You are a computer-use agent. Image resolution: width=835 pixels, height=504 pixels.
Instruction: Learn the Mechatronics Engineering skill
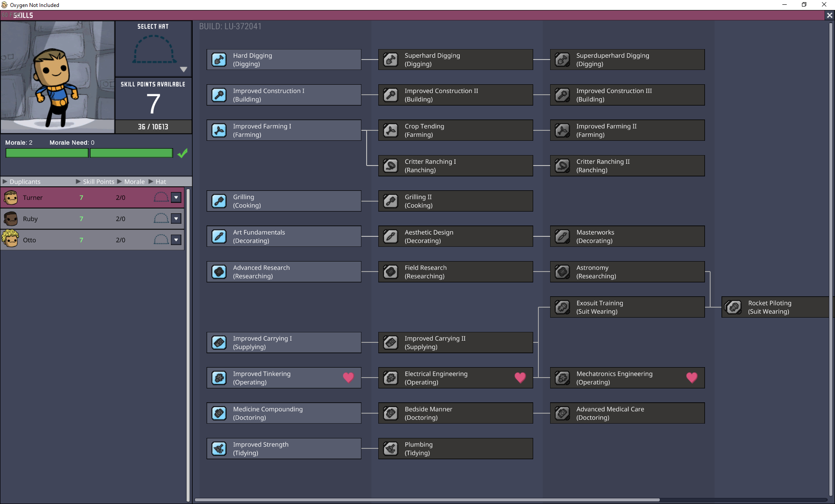click(627, 378)
